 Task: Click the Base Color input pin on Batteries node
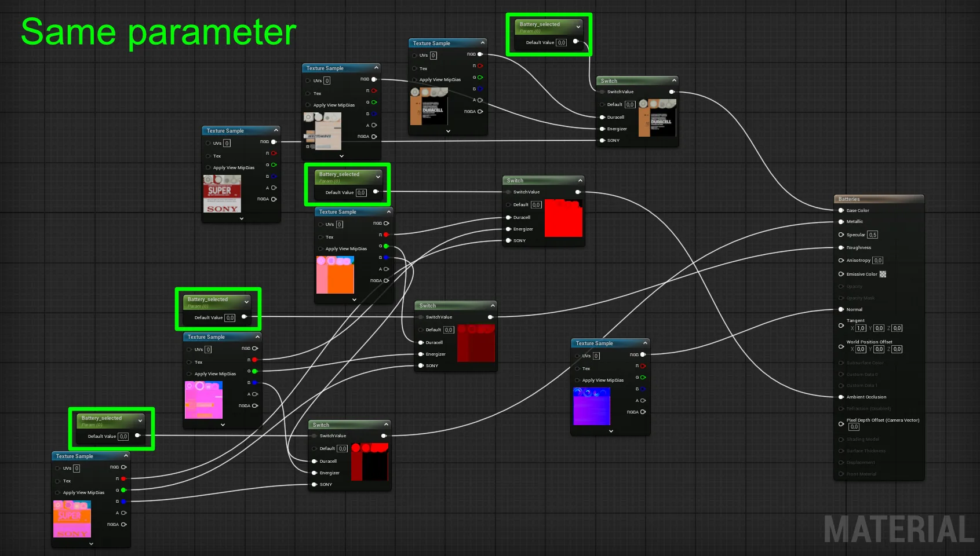(841, 210)
